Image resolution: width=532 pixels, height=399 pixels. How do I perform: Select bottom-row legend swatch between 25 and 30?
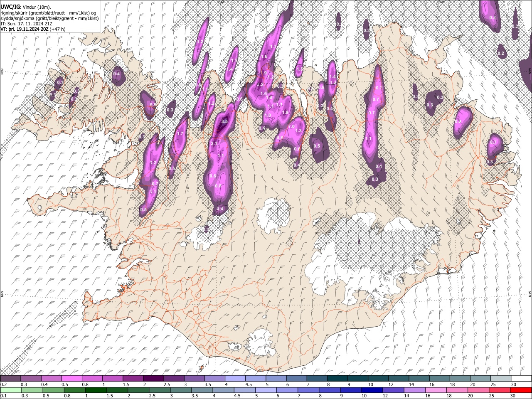[499, 390]
